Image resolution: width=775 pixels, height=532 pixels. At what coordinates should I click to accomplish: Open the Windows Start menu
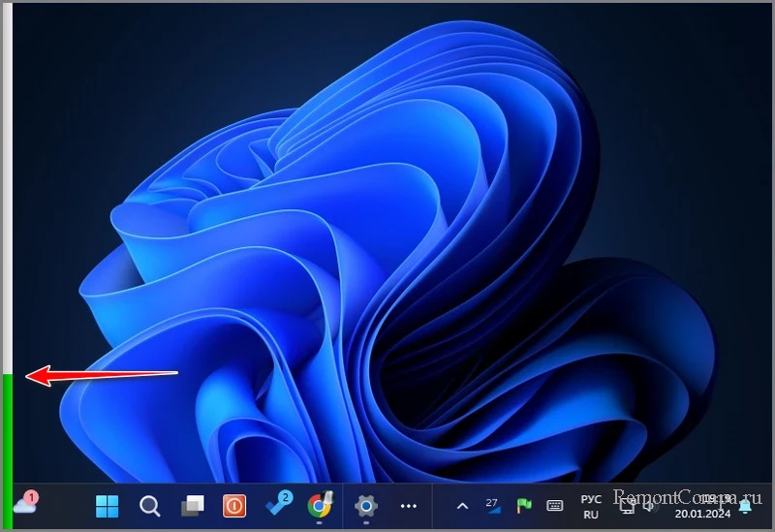pos(107,506)
